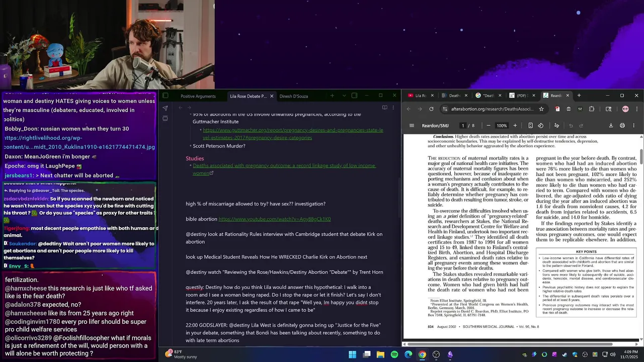
Task: Reload the afterabortion.org page
Action: click(x=431, y=109)
